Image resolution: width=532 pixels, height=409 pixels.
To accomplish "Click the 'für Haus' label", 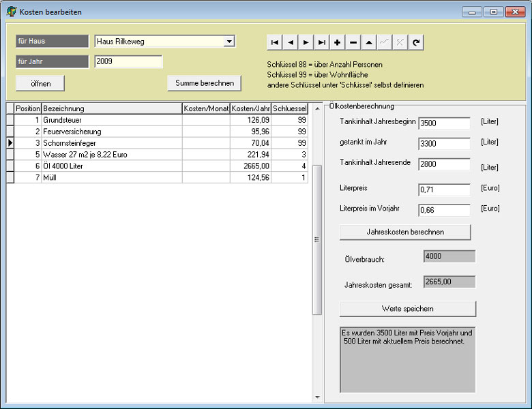I will click(52, 42).
